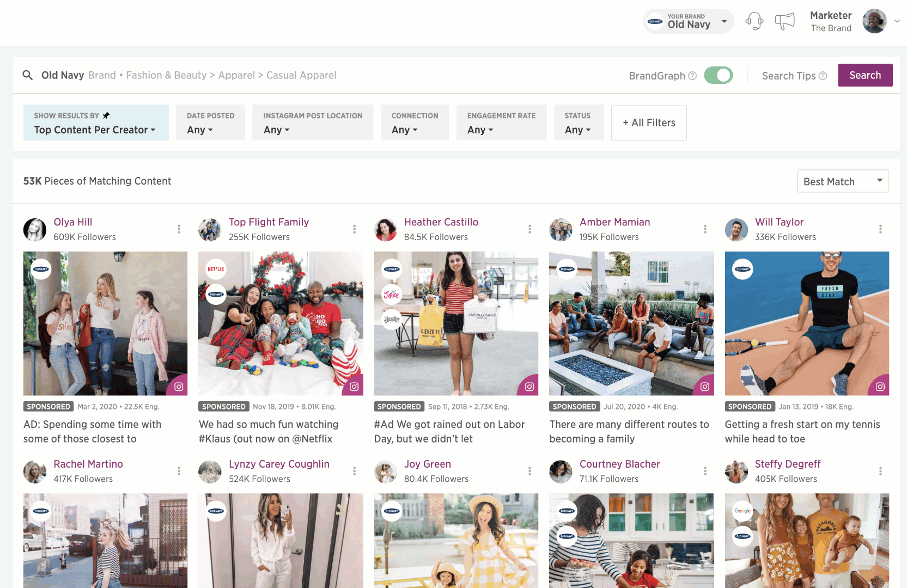Click the Search Tips help icon

click(x=823, y=76)
